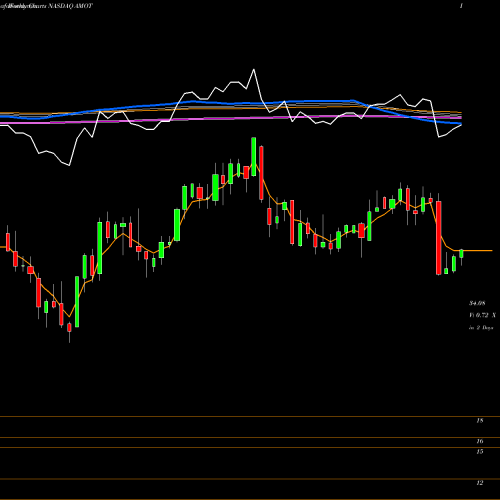Screen dimensions: 500x500
Task: Click the axis label 15
Action: coord(480,452)
